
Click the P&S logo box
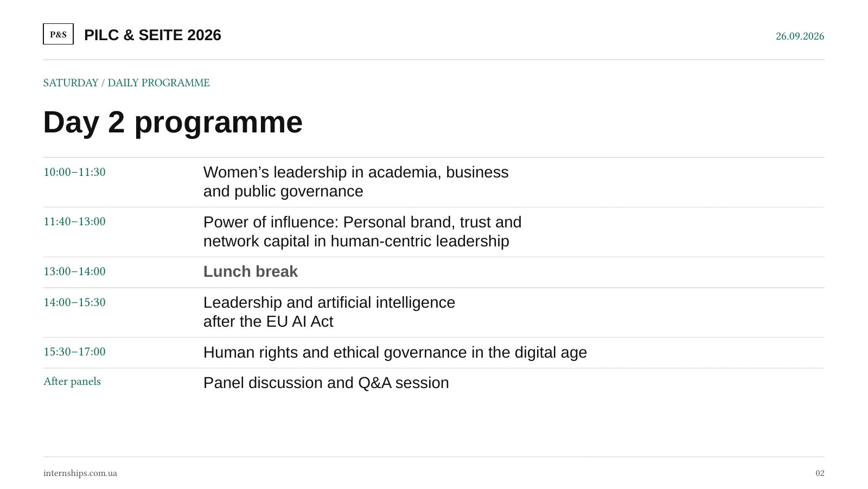[58, 34]
